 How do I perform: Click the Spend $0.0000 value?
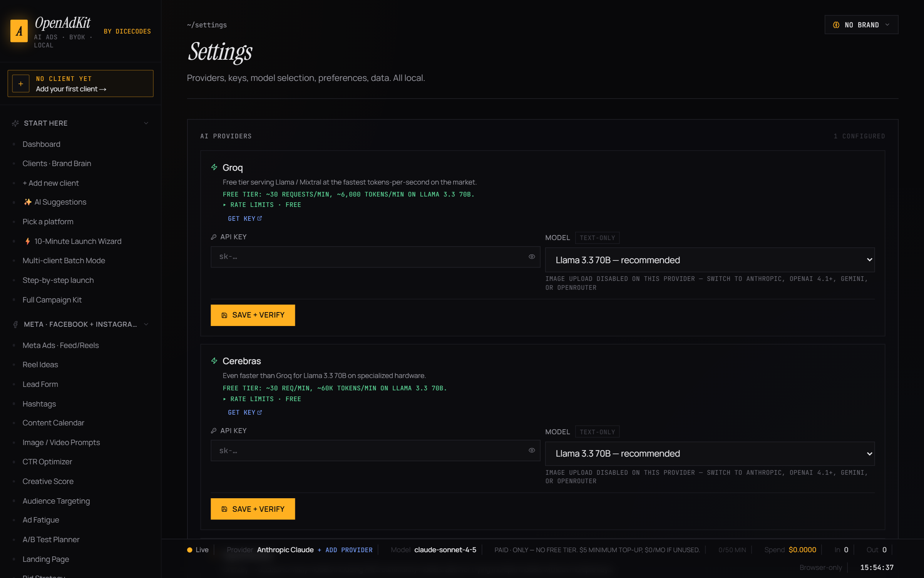click(x=802, y=550)
